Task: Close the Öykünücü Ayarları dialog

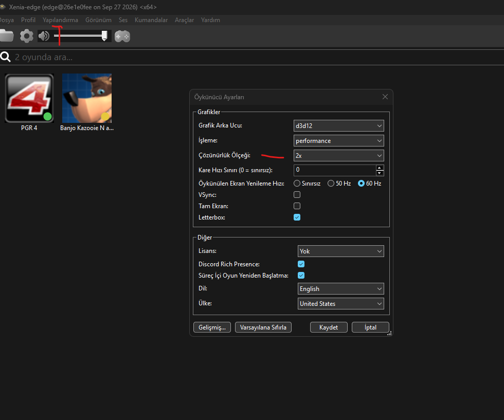Action: [385, 97]
